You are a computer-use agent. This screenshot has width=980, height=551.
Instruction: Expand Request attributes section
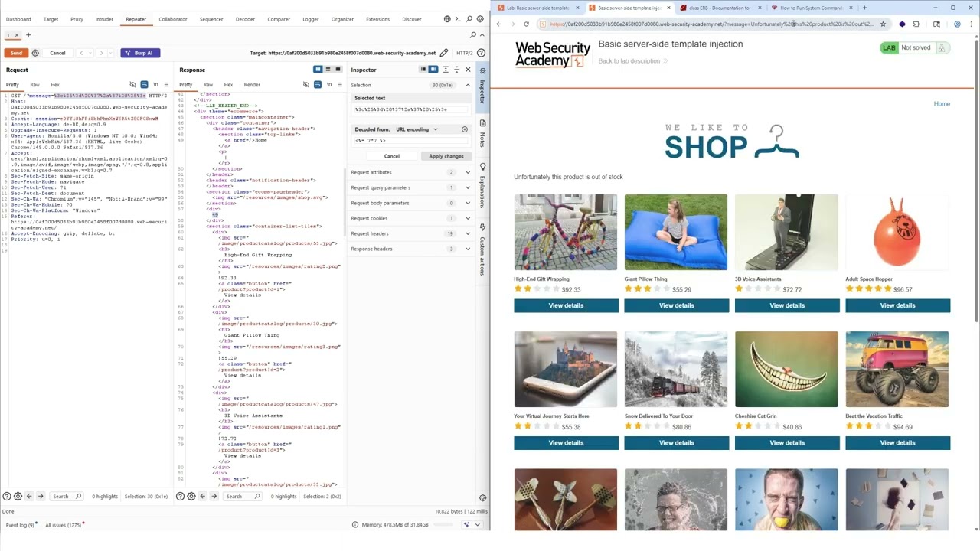tap(410, 172)
